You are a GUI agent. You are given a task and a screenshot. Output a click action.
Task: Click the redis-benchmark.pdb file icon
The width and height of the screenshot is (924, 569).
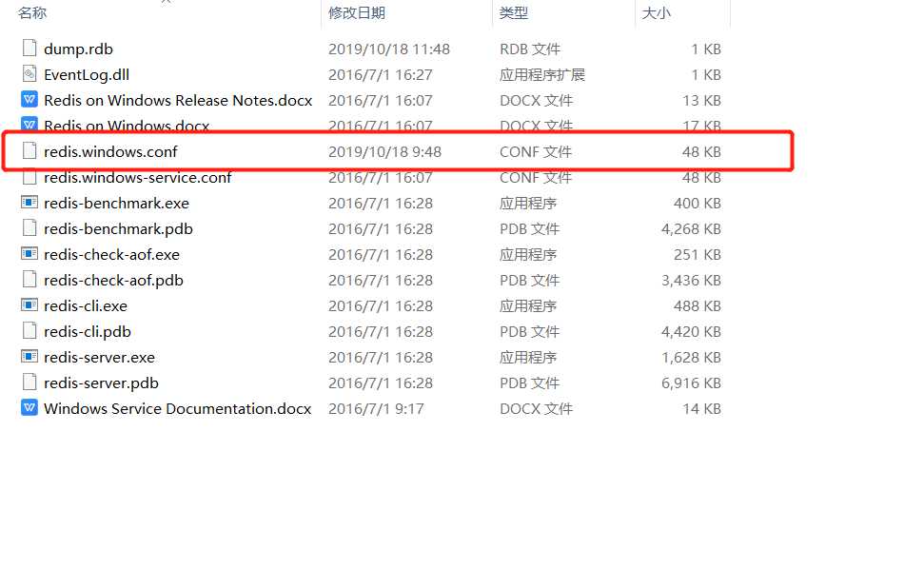[x=29, y=228]
